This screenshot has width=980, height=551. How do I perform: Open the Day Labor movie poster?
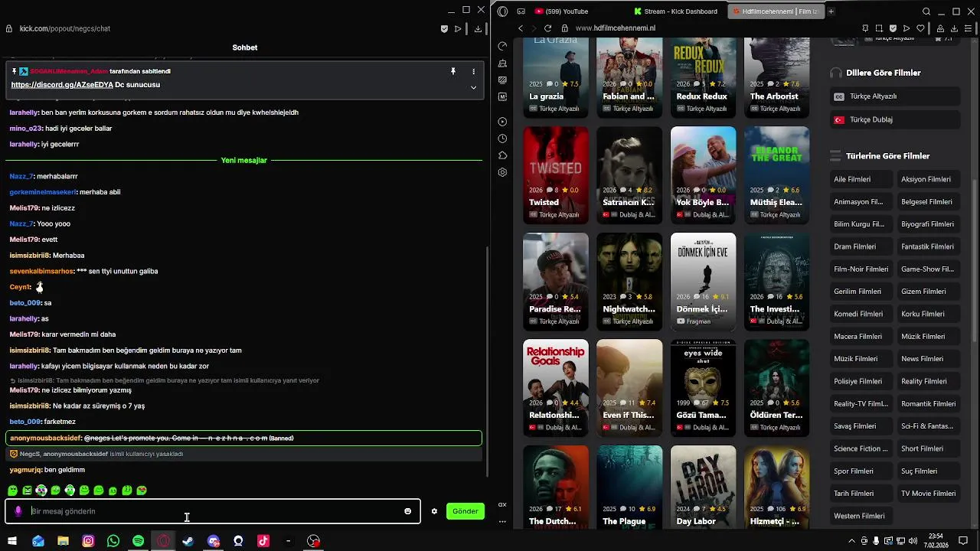point(703,487)
